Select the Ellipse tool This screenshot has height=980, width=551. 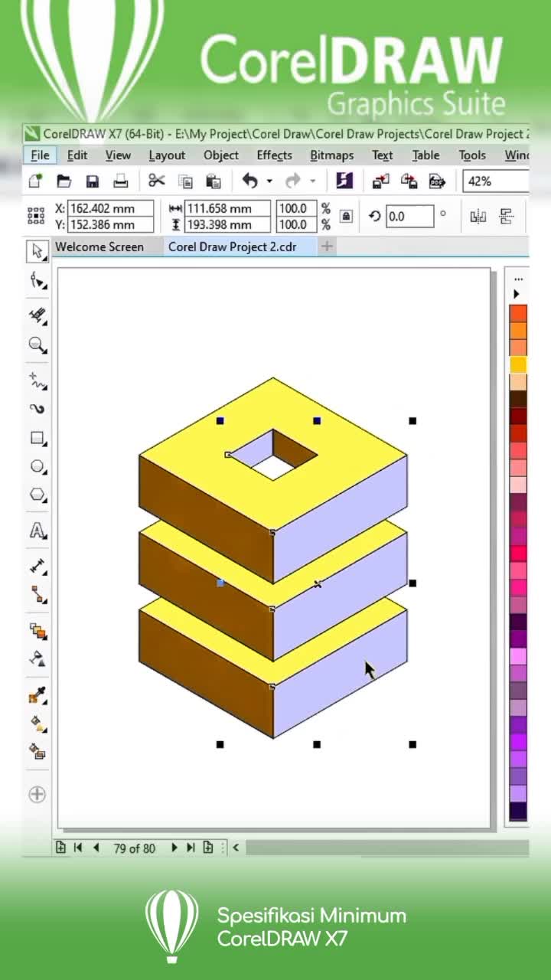pos(37,466)
